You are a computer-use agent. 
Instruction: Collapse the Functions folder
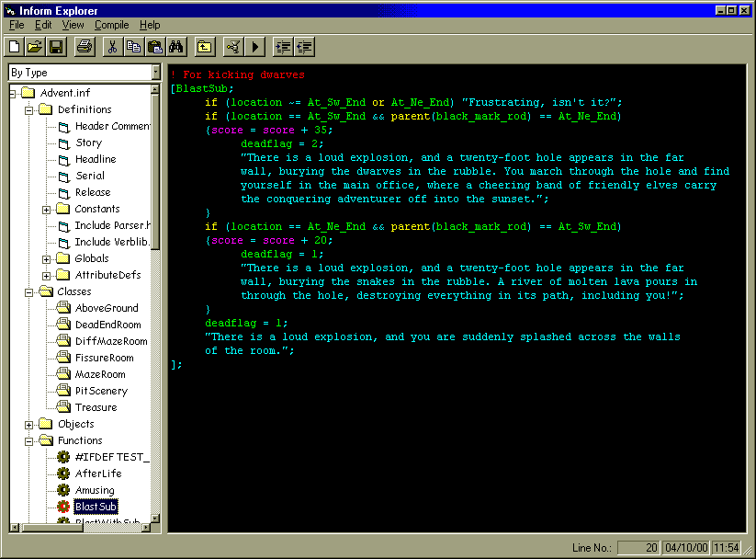coord(28,441)
